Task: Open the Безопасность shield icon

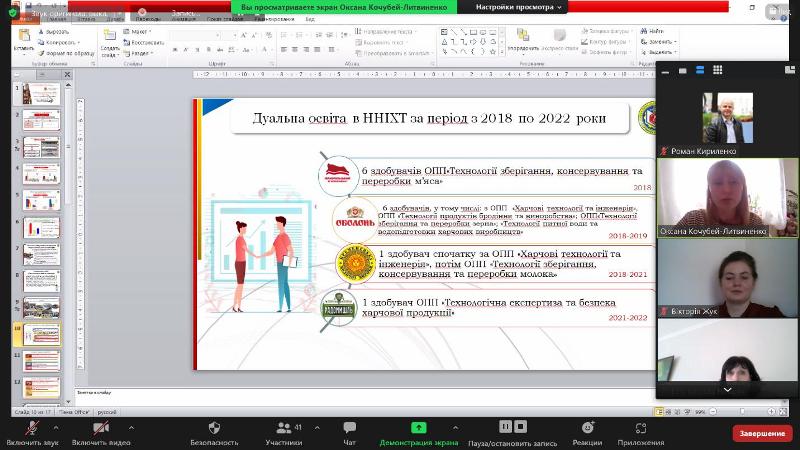Action: coord(214,427)
